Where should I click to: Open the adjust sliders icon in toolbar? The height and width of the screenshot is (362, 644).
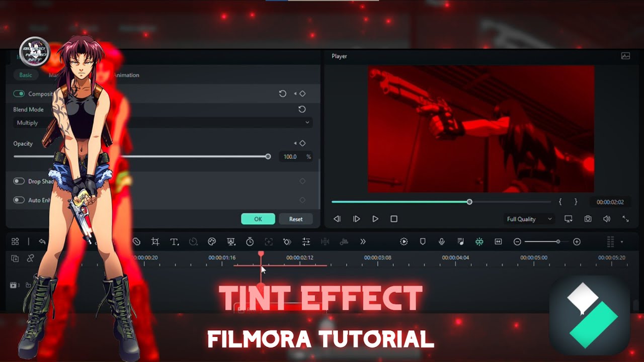click(306, 242)
